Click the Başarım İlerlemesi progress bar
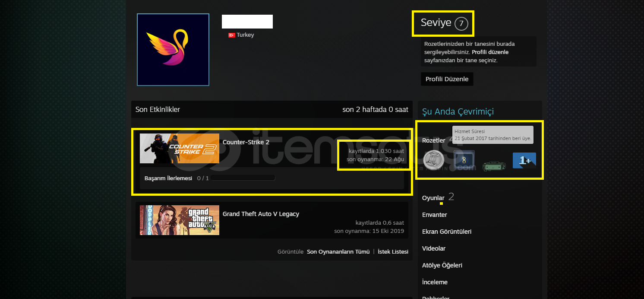The width and height of the screenshot is (644, 299). coord(243,178)
